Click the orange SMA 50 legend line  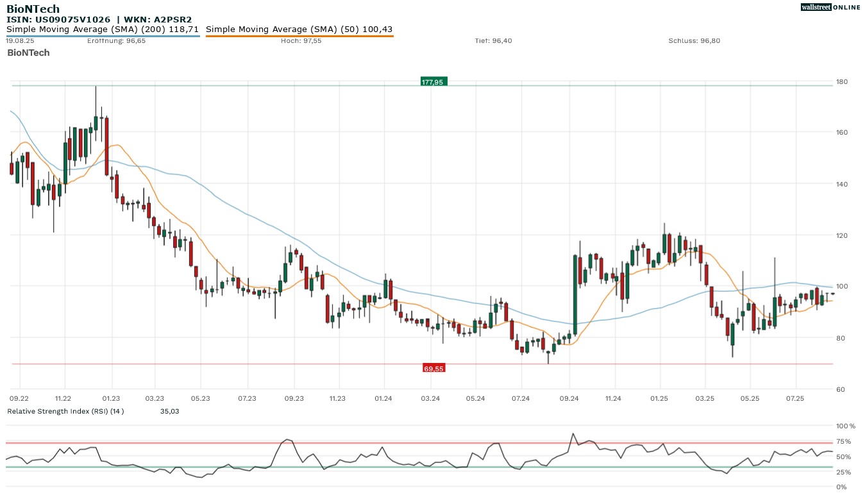pos(299,36)
